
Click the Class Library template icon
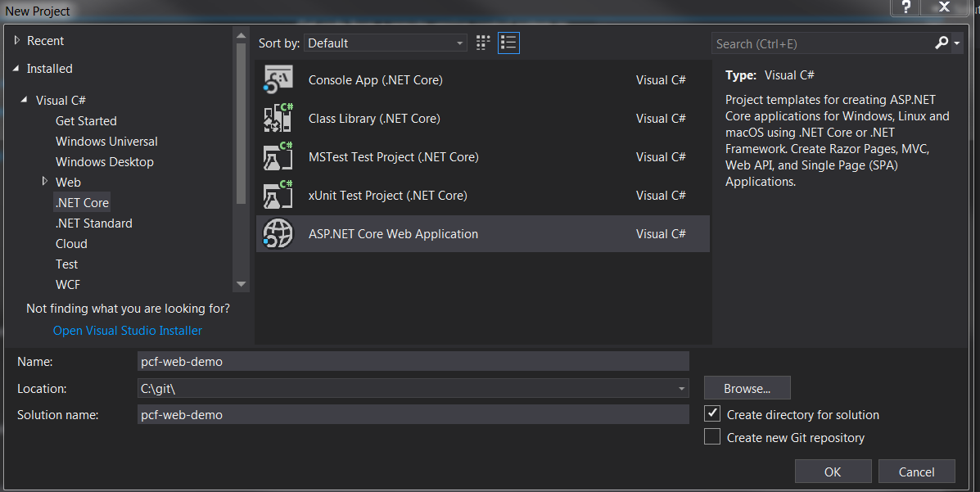(278, 118)
